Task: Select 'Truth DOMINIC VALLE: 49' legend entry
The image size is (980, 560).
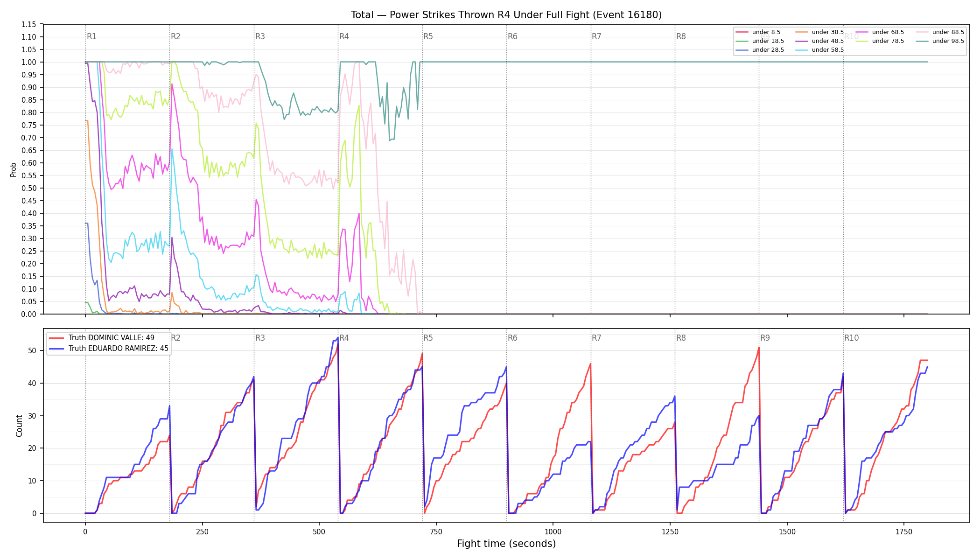Action: (x=102, y=338)
